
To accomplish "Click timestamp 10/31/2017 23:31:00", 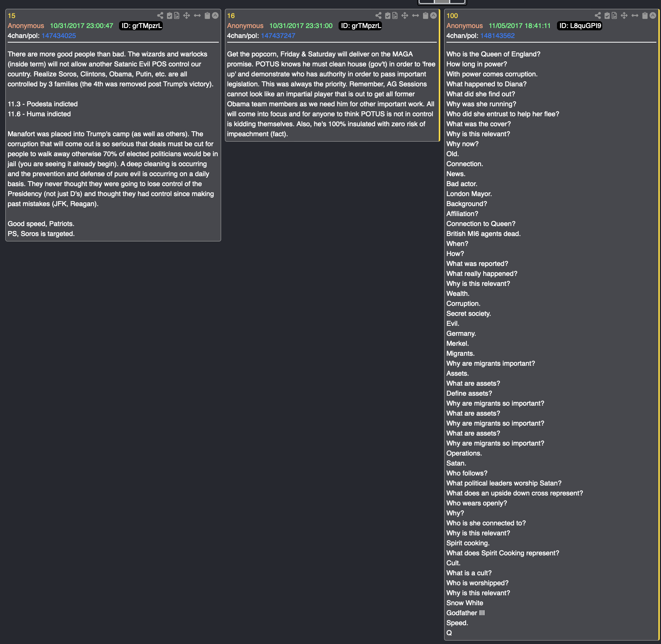I will coord(301,26).
